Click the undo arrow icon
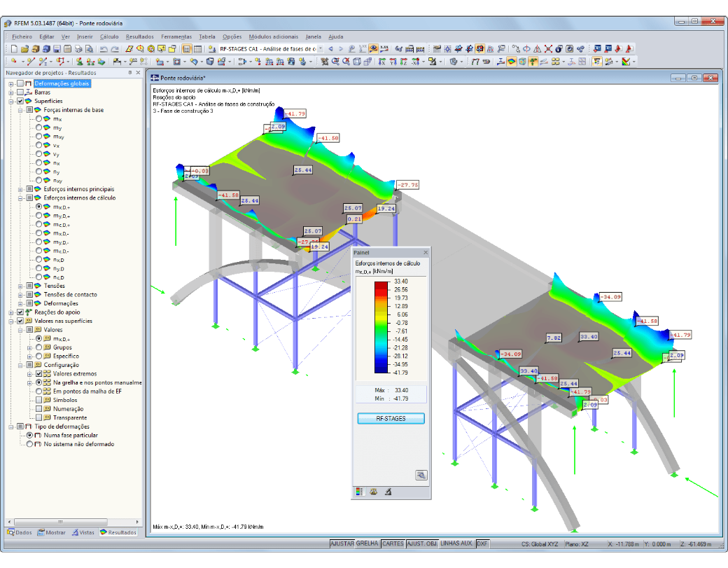This screenshot has height=568, width=728. pos(104,49)
